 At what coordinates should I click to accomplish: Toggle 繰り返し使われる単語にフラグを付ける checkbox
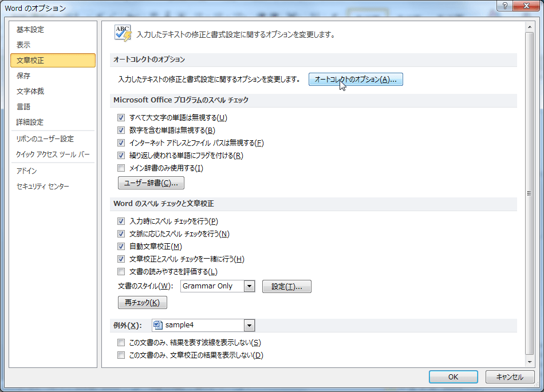[121, 156]
